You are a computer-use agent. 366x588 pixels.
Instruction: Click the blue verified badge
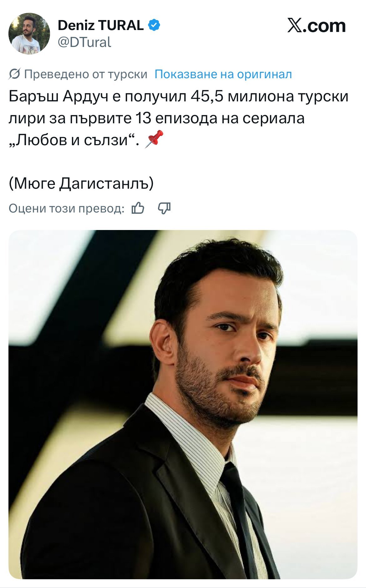click(154, 25)
